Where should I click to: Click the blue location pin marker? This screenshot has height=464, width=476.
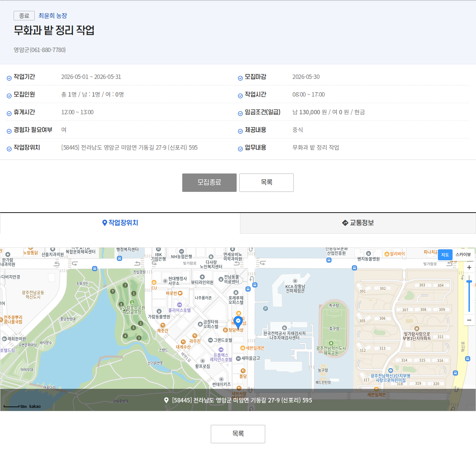click(x=238, y=322)
